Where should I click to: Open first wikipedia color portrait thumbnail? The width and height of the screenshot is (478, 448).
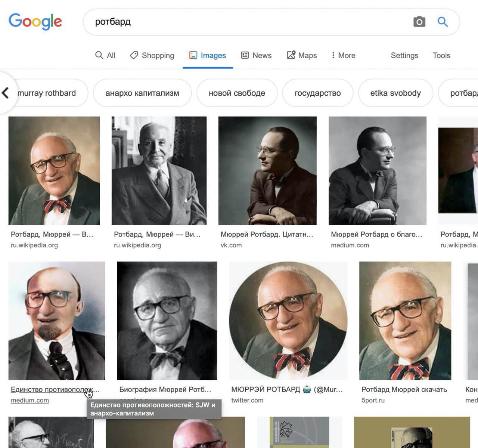click(x=54, y=171)
